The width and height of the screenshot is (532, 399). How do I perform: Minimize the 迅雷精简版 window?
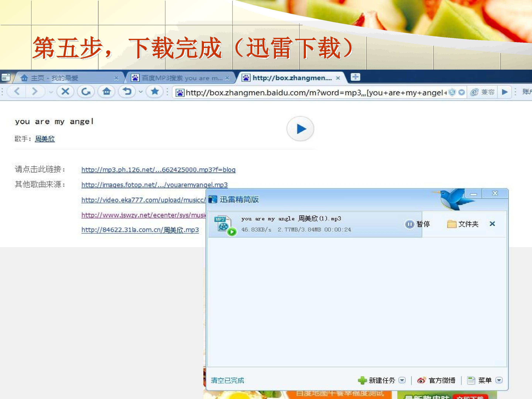[x=474, y=194]
